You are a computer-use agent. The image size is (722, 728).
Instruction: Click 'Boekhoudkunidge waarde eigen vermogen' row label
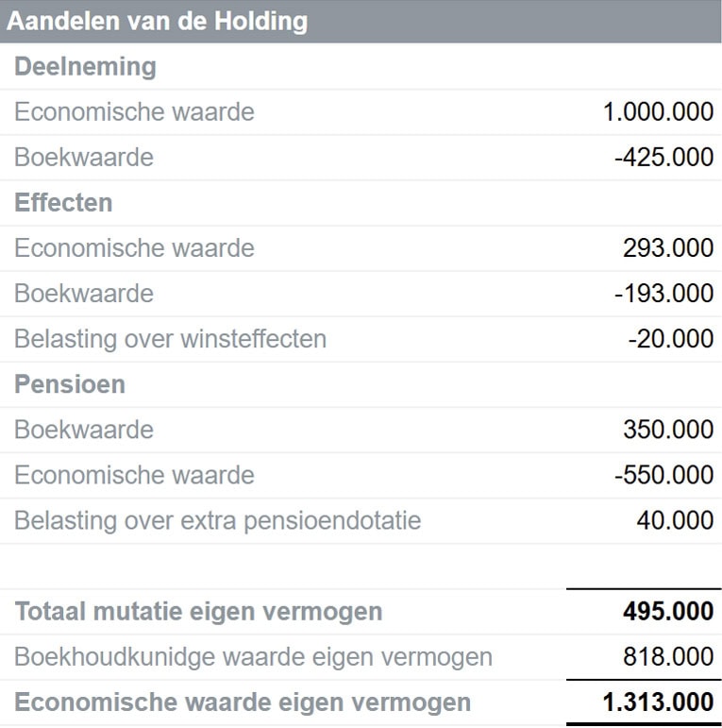pyautogui.click(x=253, y=656)
